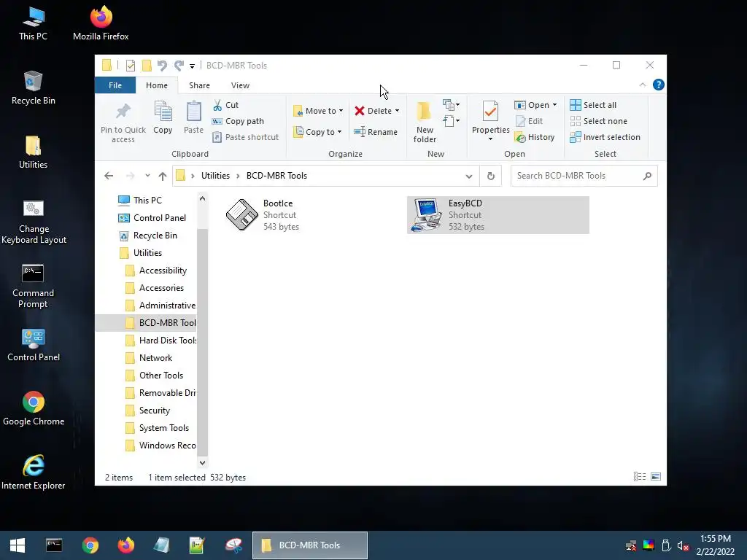Click the New folder icon in title bar toolbar

pos(147,66)
